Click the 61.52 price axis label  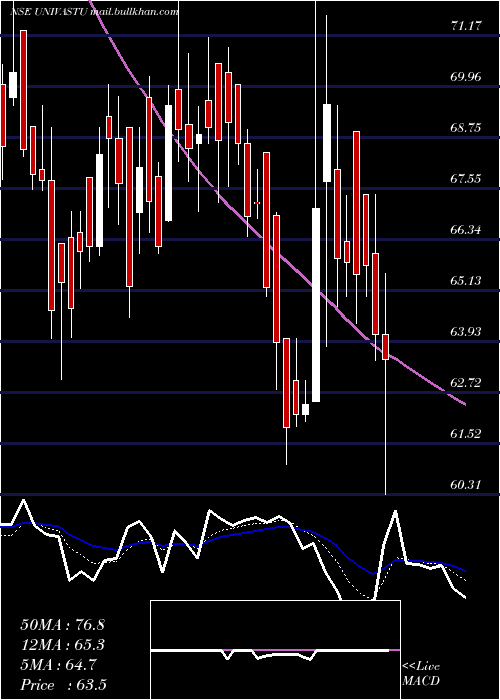coord(466,433)
